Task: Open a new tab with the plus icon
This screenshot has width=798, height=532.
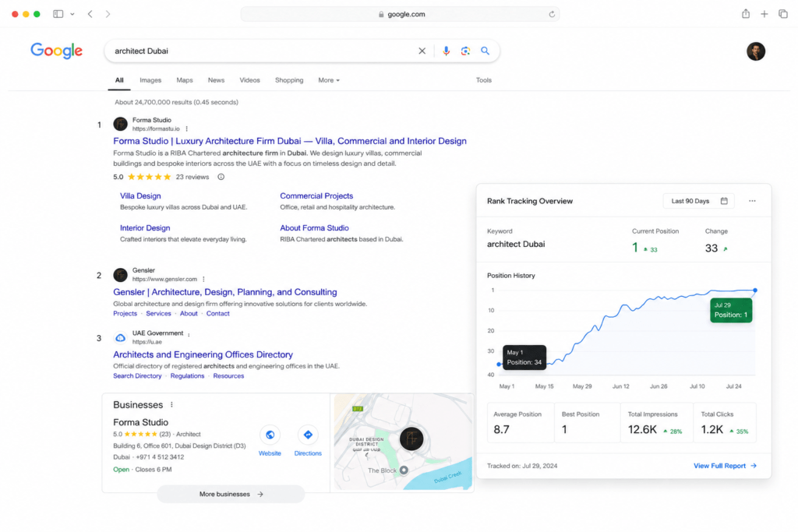Action: tap(764, 14)
